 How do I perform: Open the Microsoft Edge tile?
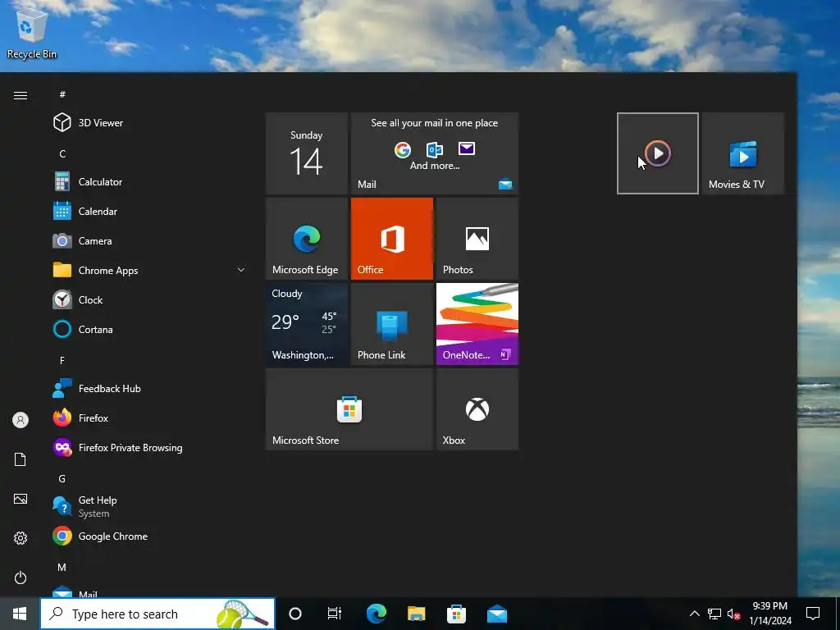click(x=307, y=239)
